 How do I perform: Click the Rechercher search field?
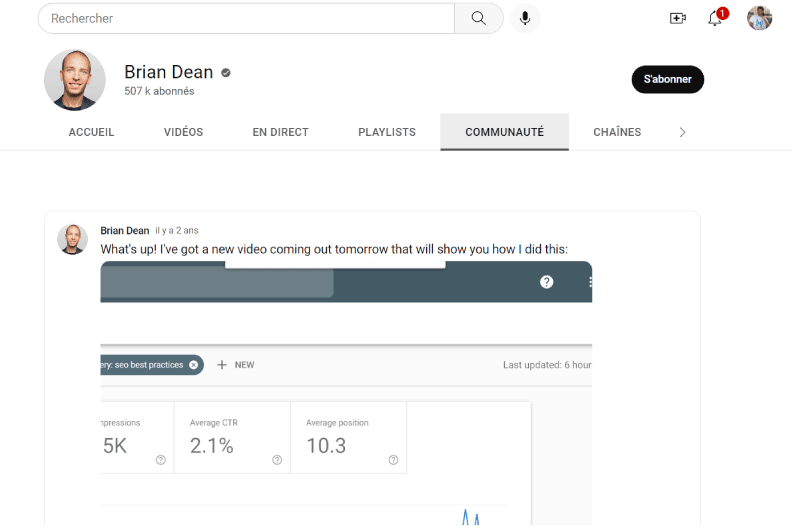coord(246,18)
